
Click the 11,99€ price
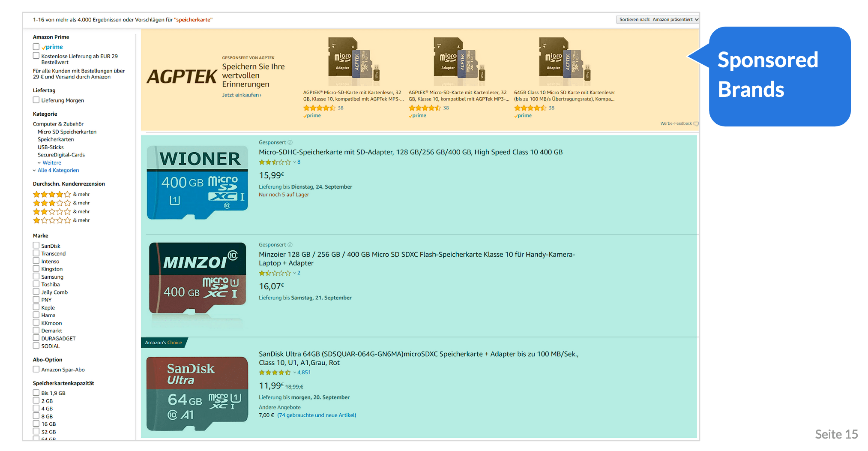point(271,386)
